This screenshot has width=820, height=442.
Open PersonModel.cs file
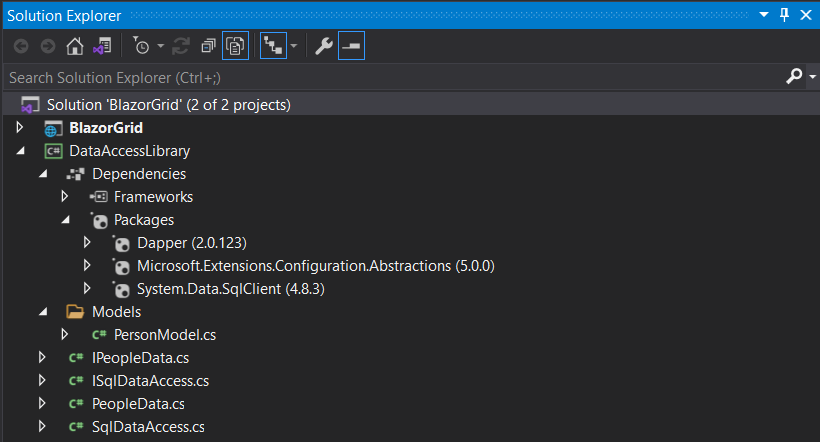pos(165,335)
